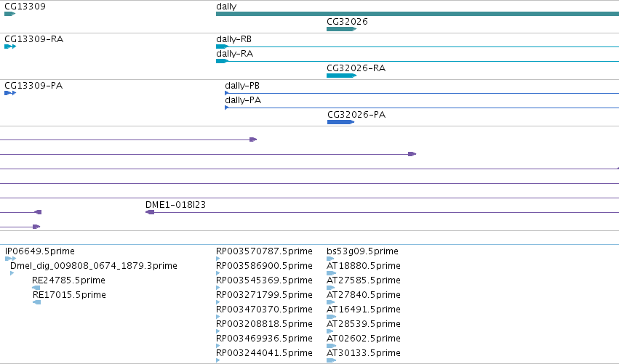Click the CG13309-PA label
This screenshot has height=364, width=619.
33,86
